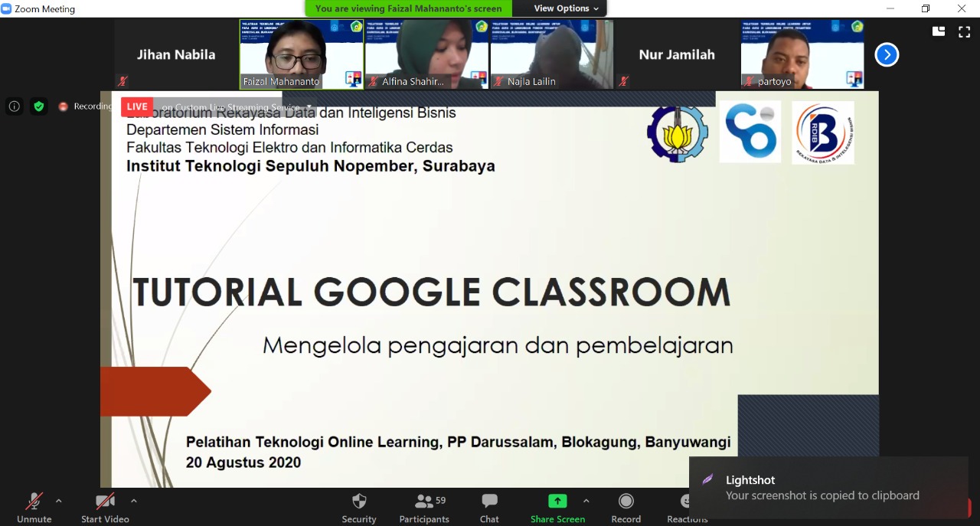Open the Participants panel

[423, 507]
